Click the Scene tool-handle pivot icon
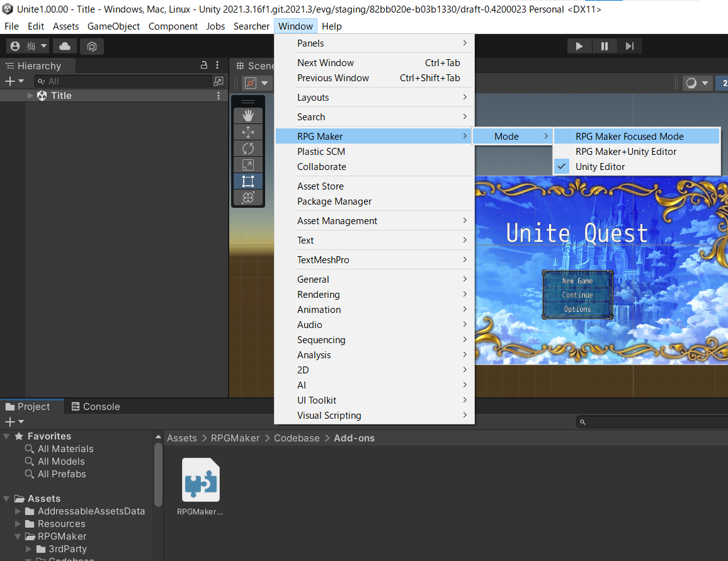The height and width of the screenshot is (561, 728). pos(251,83)
